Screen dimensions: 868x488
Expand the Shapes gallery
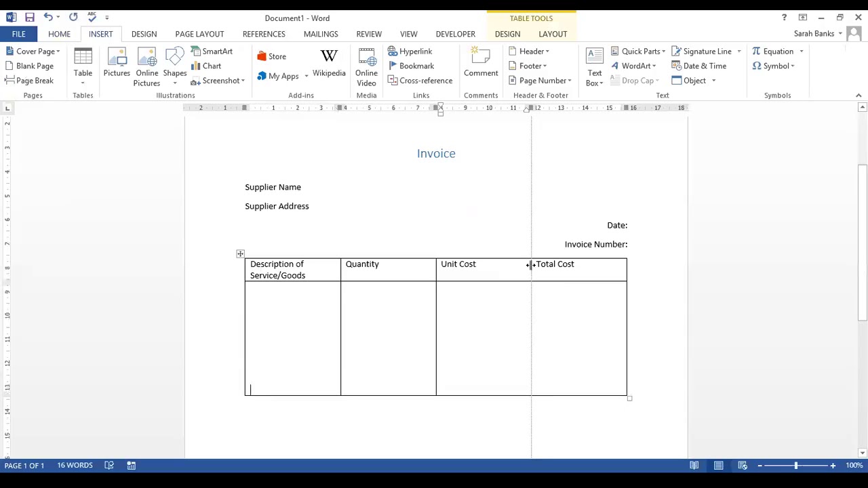click(175, 67)
